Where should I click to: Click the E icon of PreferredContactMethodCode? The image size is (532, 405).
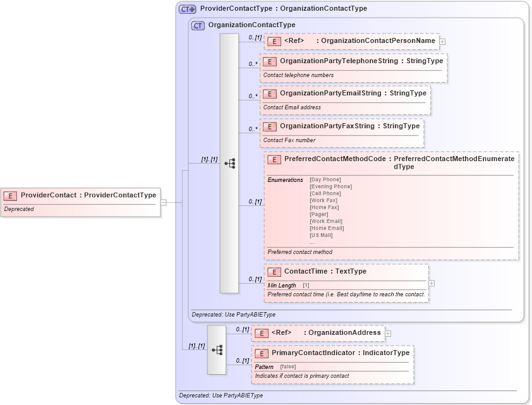pyautogui.click(x=274, y=160)
